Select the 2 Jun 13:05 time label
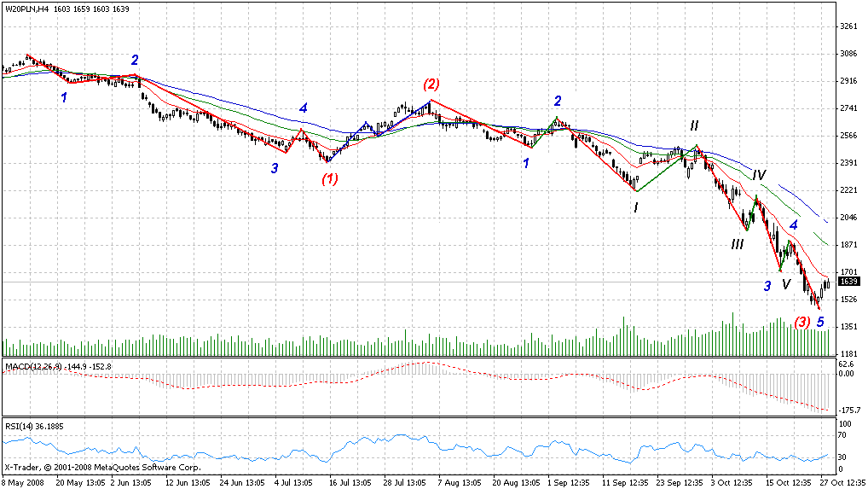Viewport: 868px width, 489px height. [x=132, y=482]
